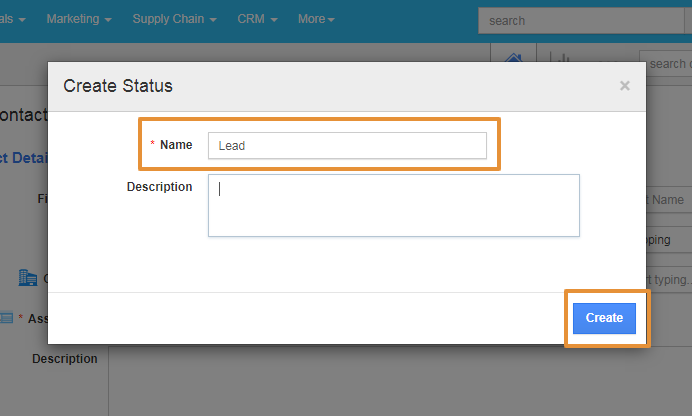
Task: Click the Name field label
Action: (x=176, y=145)
